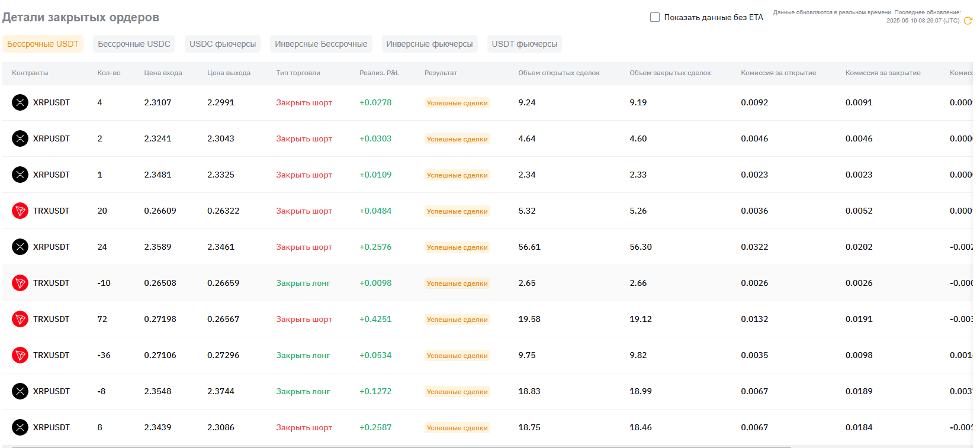This screenshot has height=448, width=980.
Task: Click the 'Успешные сделки' badge in the +0.0278 row
Action: click(x=457, y=103)
